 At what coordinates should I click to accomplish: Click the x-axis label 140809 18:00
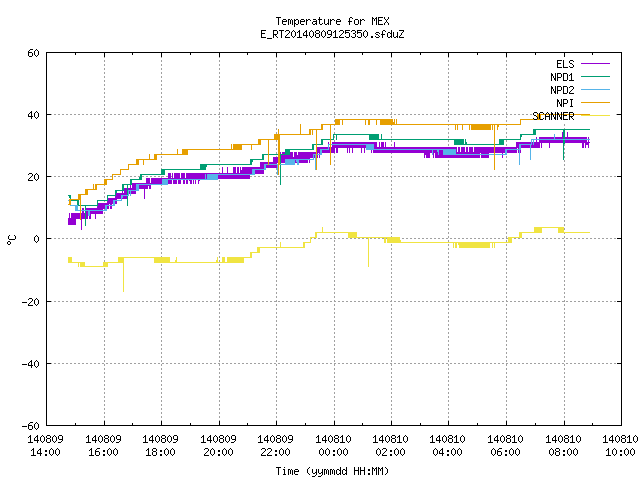(x=160, y=446)
